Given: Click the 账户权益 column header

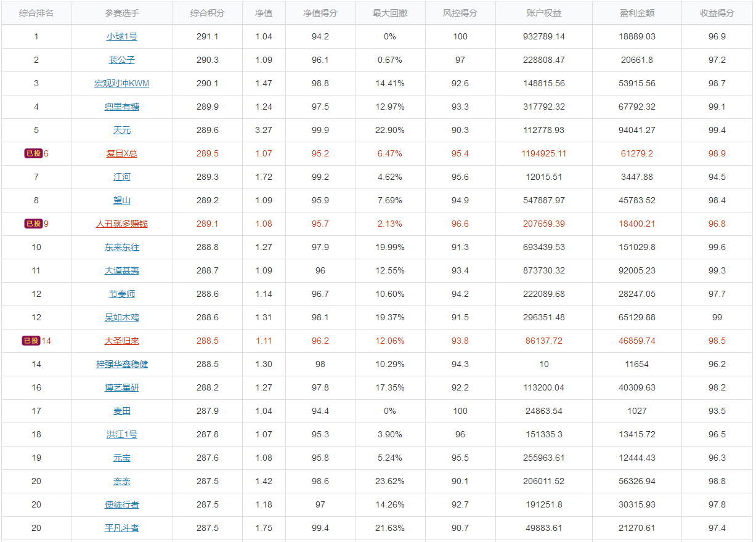Looking at the screenshot, I should (x=543, y=13).
